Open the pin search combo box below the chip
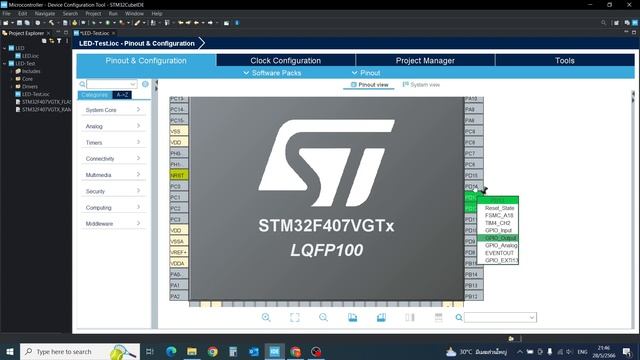 pos(500,317)
